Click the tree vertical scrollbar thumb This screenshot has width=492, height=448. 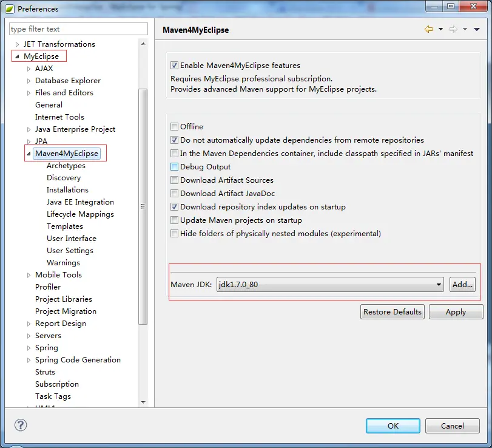[x=143, y=206]
